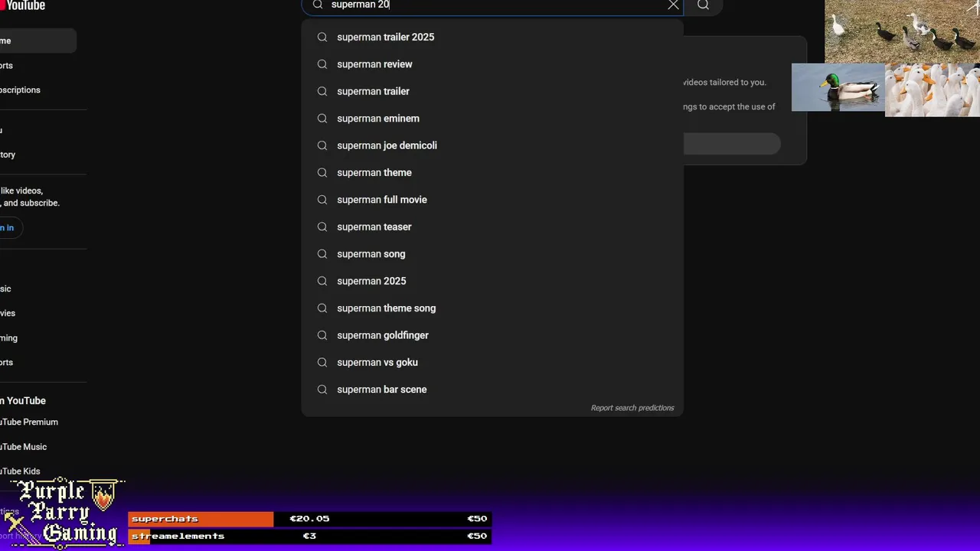Click the mallard duck on water thumbnail

[x=838, y=87]
